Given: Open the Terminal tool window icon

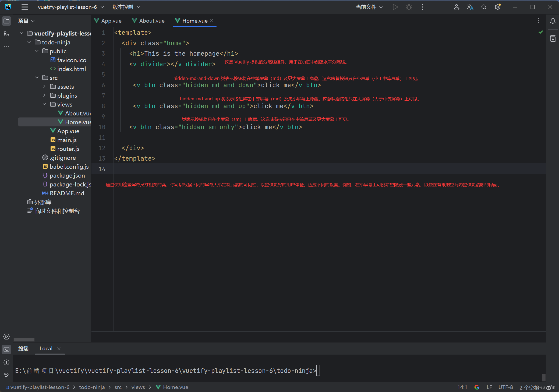Looking at the screenshot, I should click(x=6, y=349).
